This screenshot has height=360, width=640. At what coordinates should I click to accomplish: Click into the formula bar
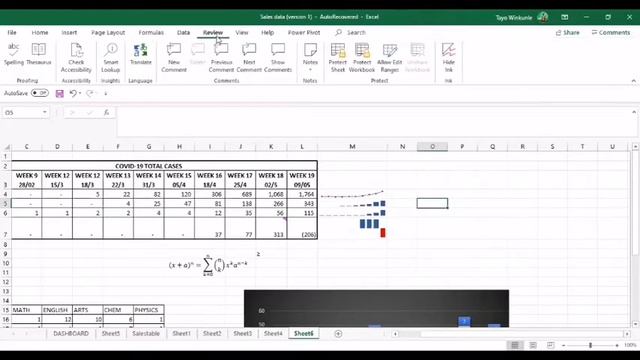click(x=375, y=122)
